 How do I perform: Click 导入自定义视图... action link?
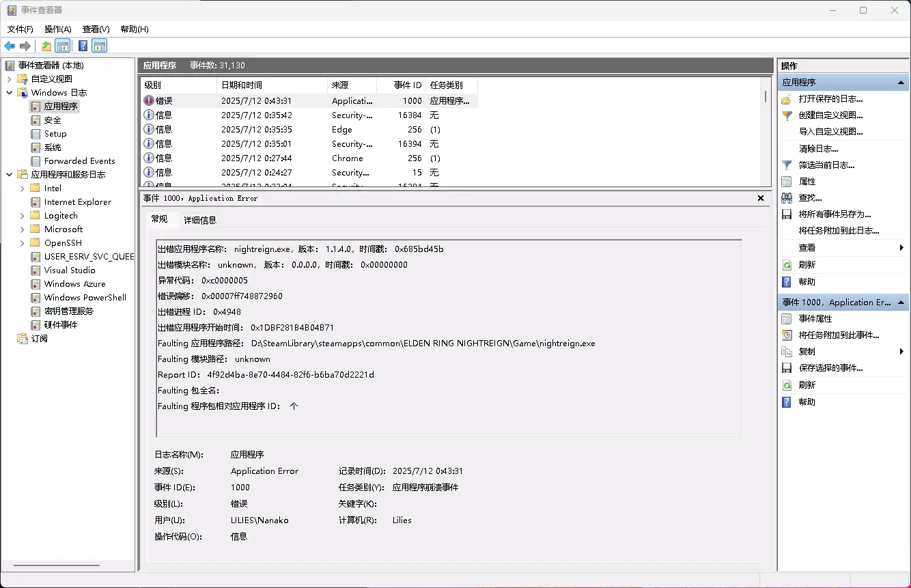click(831, 132)
